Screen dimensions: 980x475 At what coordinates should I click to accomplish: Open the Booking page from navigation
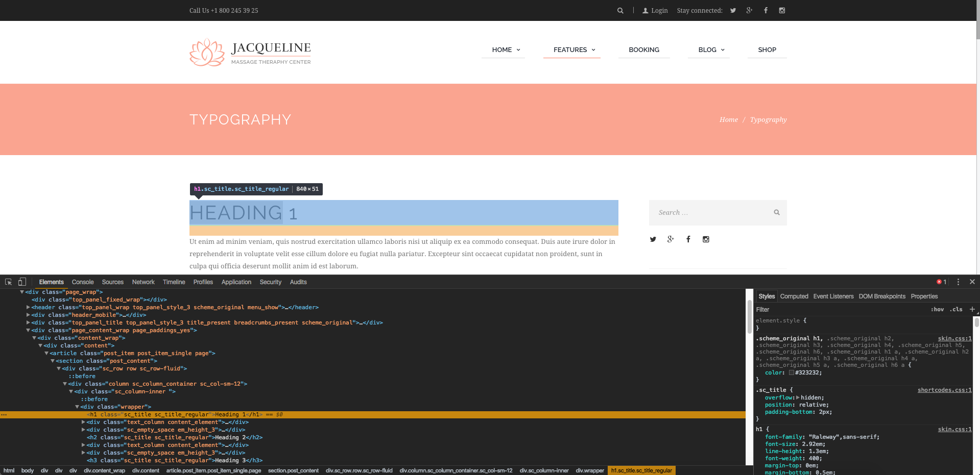click(x=643, y=50)
